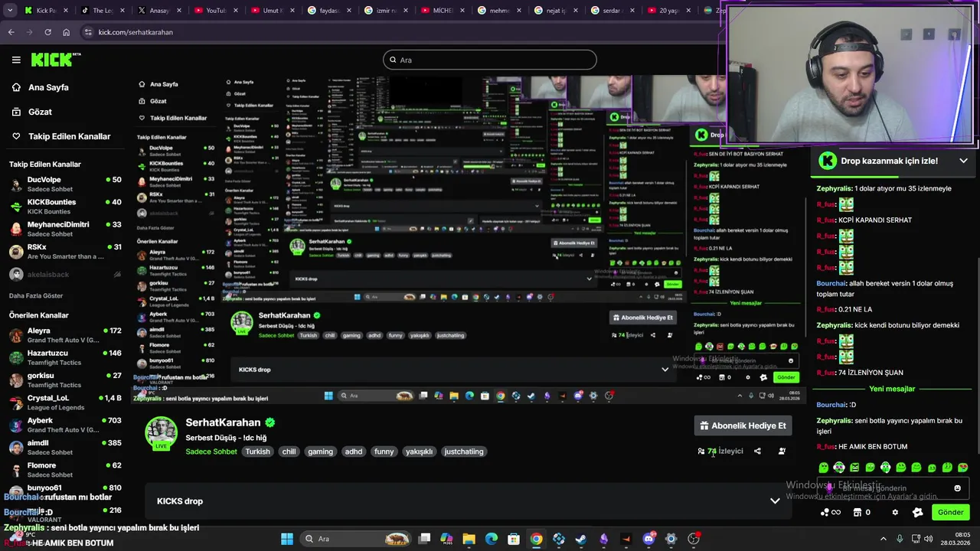Select the justchatting tag
This screenshot has height=551, width=980.
[x=464, y=452]
